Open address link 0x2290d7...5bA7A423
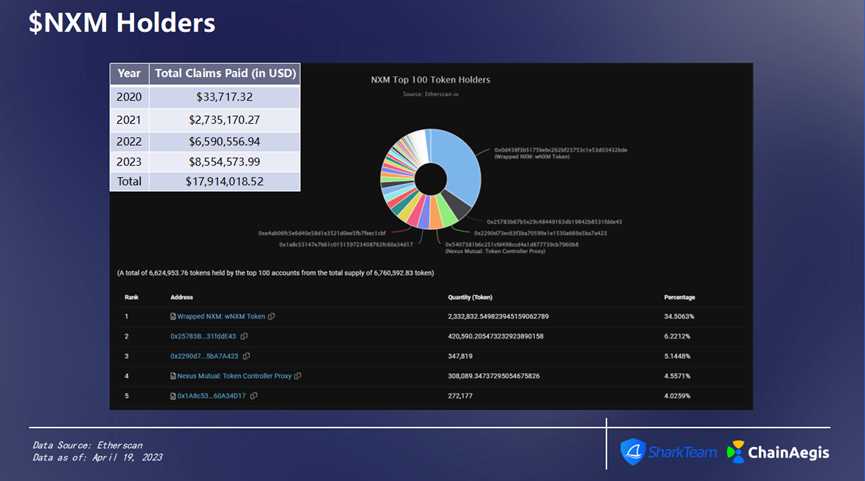The width and height of the screenshot is (865, 481). tap(204, 356)
